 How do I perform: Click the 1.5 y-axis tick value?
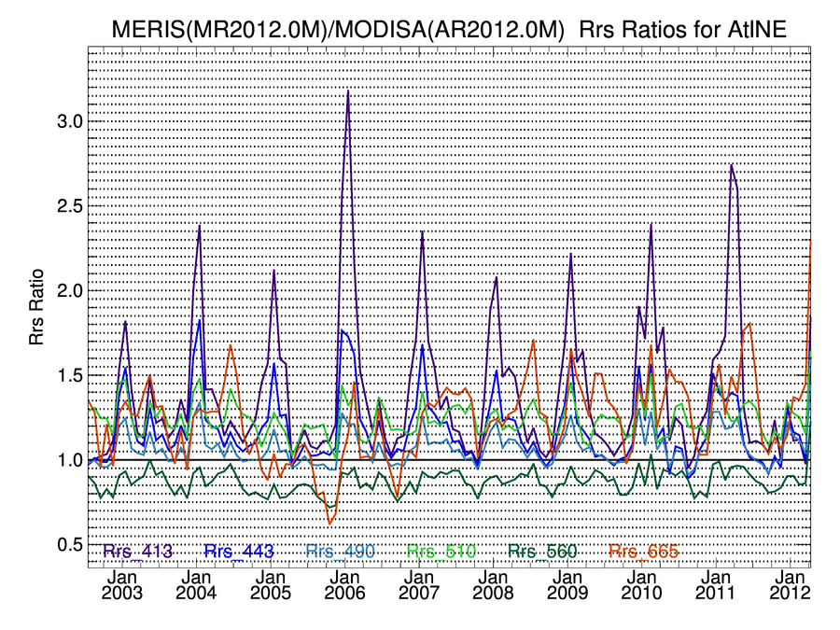click(x=70, y=375)
